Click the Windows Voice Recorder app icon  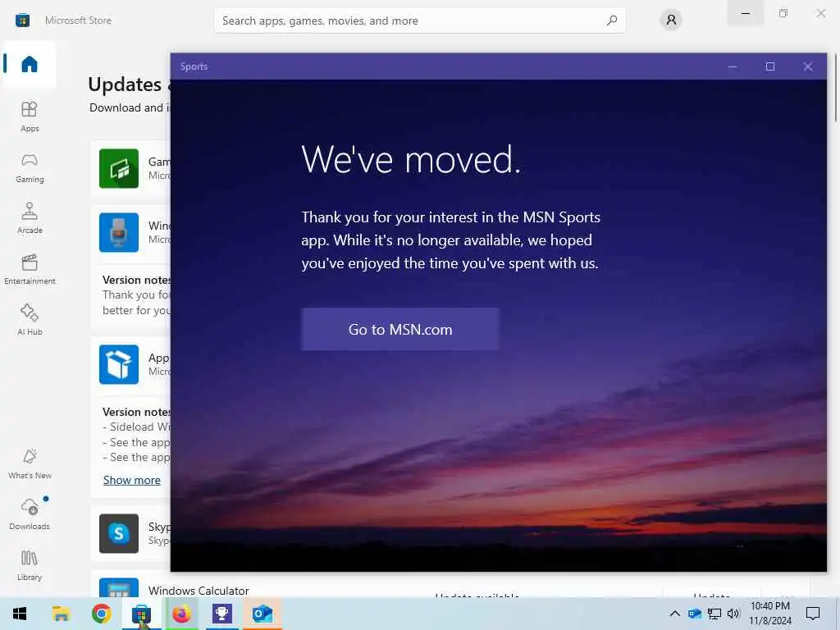[x=119, y=232]
